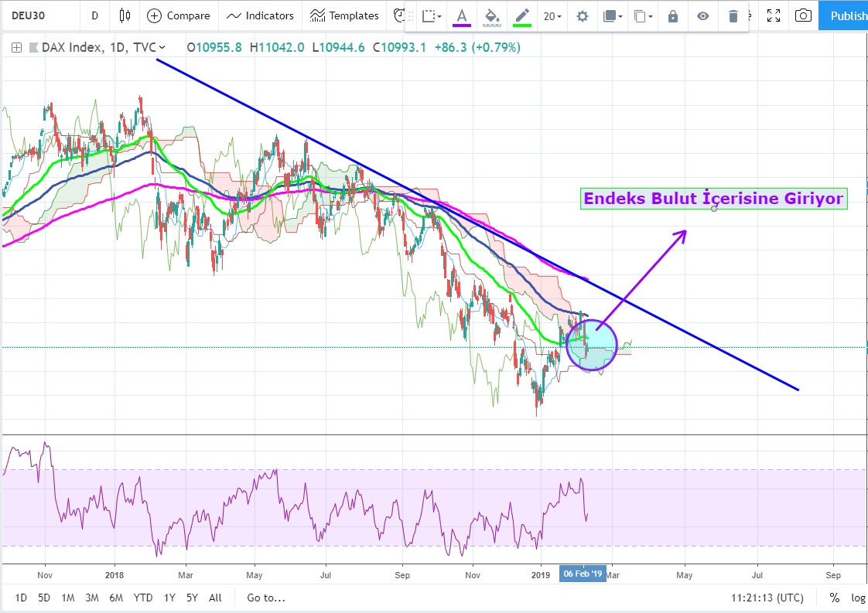
Task: Expand the font size 20 dropdown
Action: pyautogui.click(x=552, y=16)
